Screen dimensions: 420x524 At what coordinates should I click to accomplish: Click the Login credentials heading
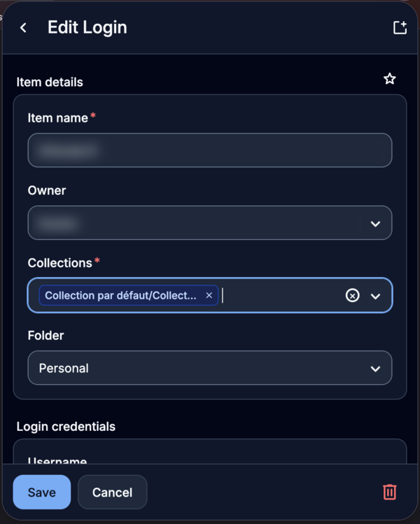click(66, 427)
